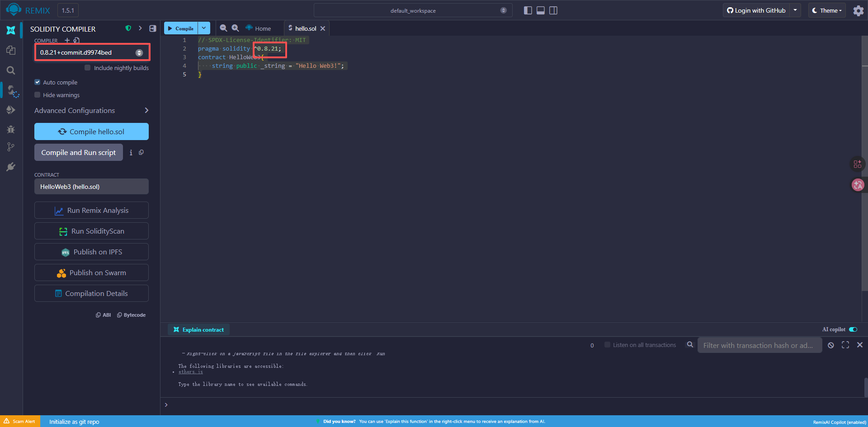Zoom out the editor font
Viewport: 868px width, 427px height.
(223, 28)
